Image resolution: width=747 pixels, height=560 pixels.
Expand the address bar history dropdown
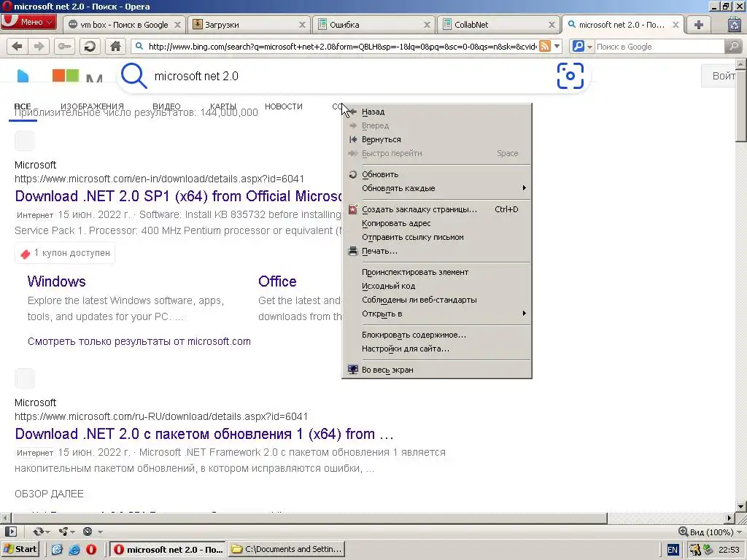[x=557, y=46]
